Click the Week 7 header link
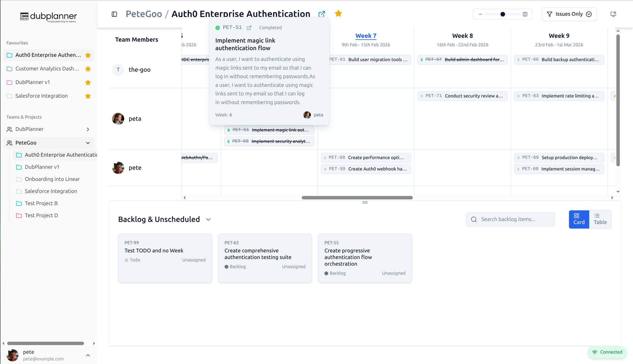 click(365, 36)
